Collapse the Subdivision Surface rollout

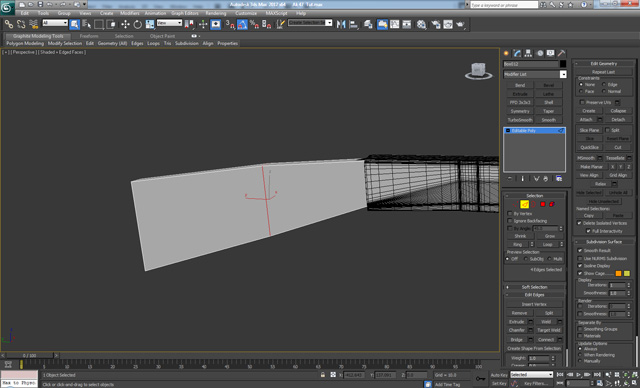pos(604,242)
